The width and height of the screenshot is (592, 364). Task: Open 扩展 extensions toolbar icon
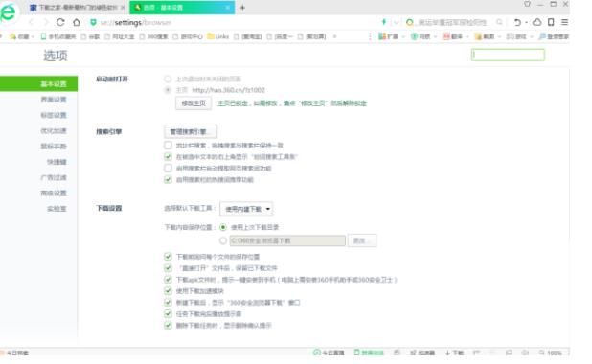pos(389,36)
